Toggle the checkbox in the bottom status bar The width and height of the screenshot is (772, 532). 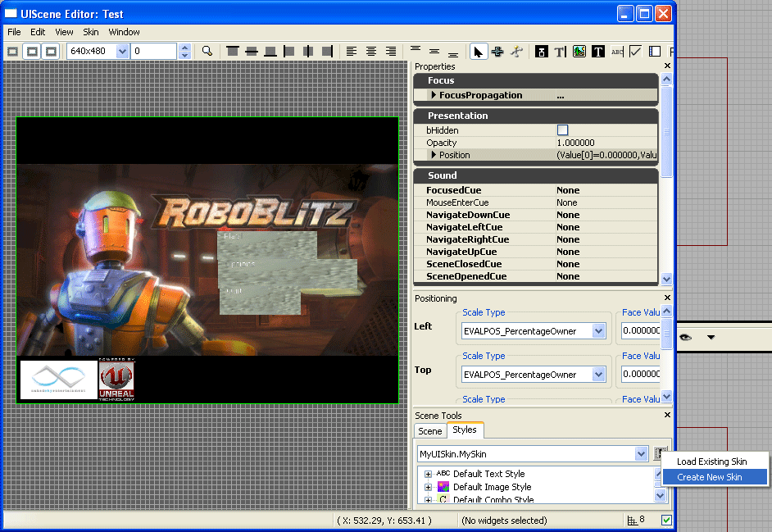tap(666, 520)
